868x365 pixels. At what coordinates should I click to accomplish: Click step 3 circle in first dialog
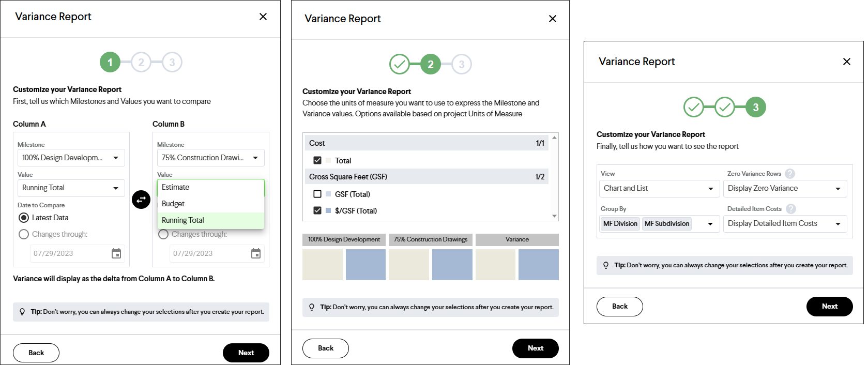coord(172,63)
